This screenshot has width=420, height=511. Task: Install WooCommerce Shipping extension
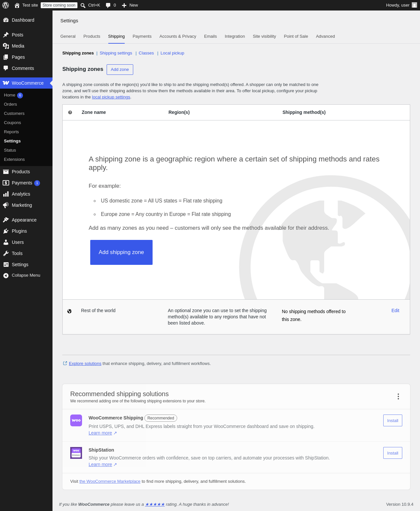pos(393,420)
